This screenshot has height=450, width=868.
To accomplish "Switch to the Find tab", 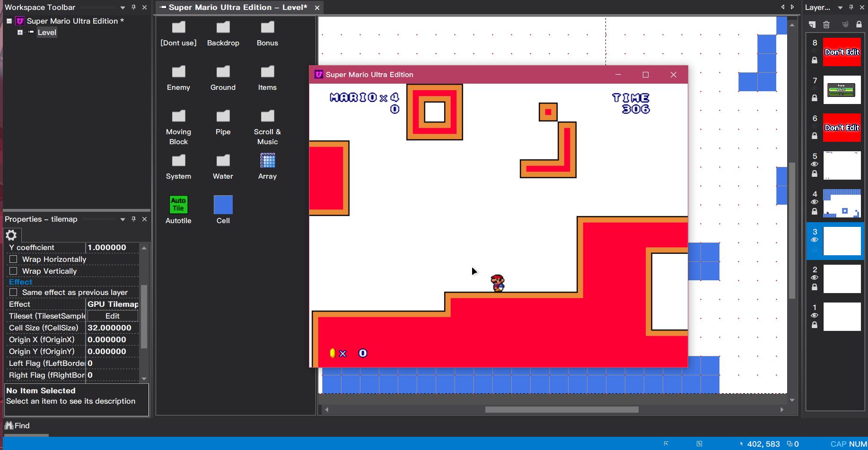I will pos(18,425).
